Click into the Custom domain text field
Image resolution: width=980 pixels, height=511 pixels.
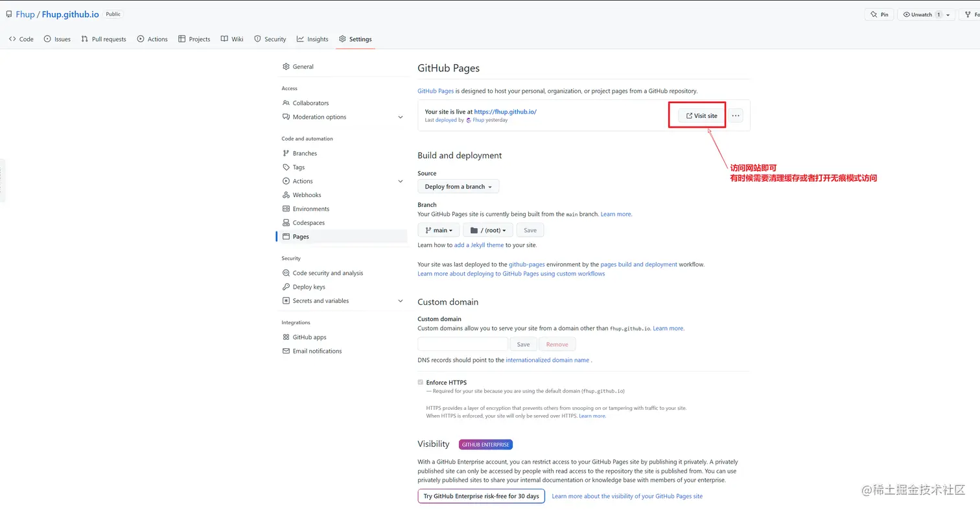point(463,344)
